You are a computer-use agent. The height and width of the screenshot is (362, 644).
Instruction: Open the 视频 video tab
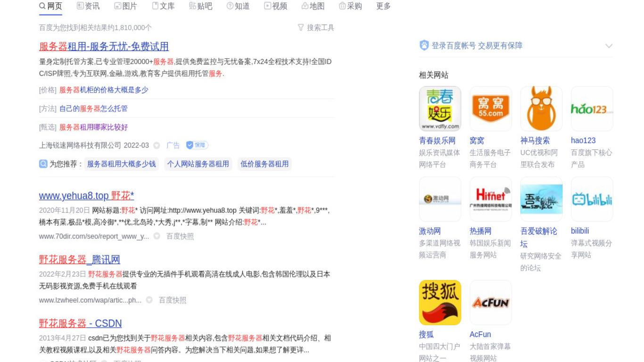click(275, 6)
